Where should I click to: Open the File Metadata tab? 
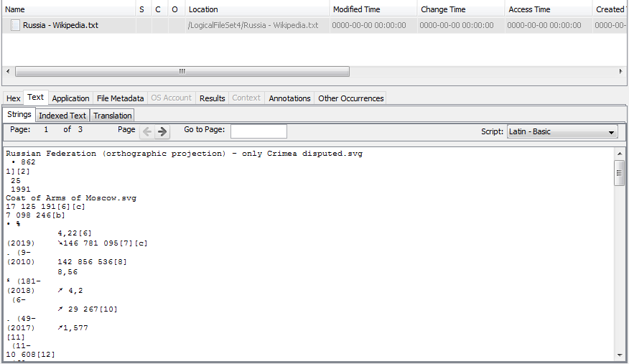click(120, 98)
